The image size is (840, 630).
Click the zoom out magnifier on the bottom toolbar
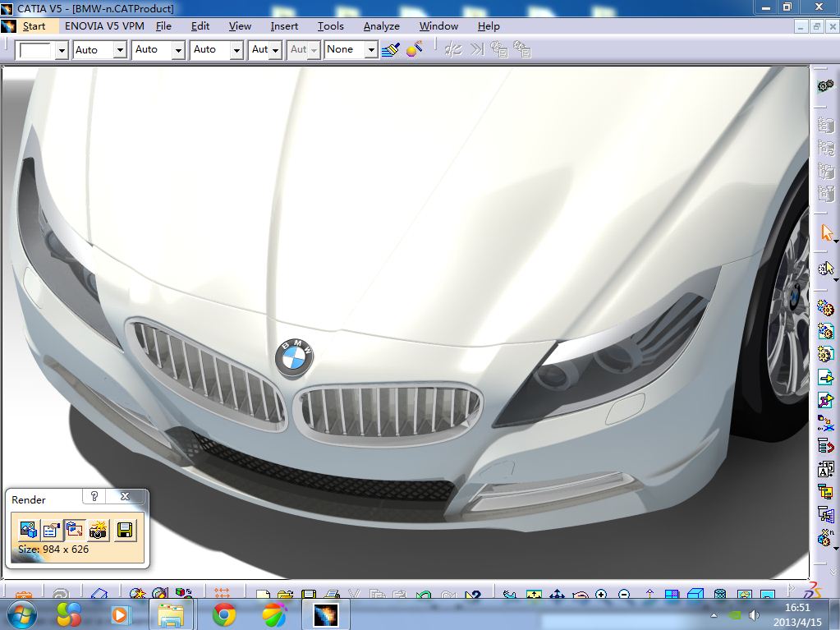pos(623,594)
